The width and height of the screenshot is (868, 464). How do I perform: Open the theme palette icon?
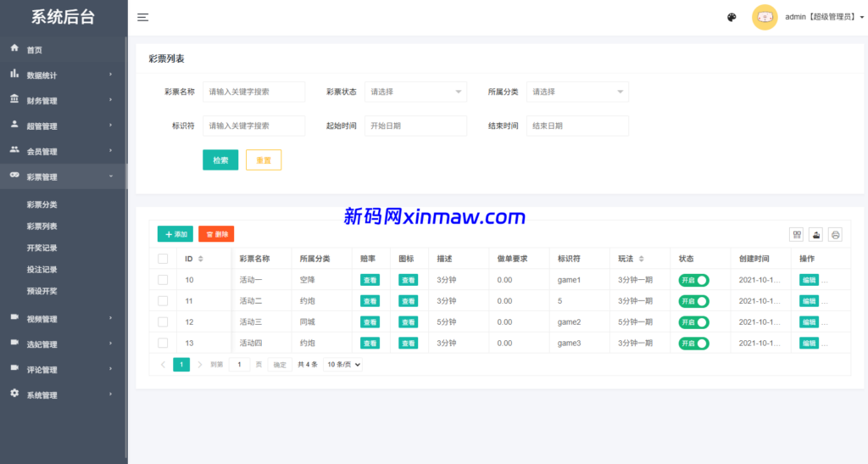pyautogui.click(x=732, y=17)
